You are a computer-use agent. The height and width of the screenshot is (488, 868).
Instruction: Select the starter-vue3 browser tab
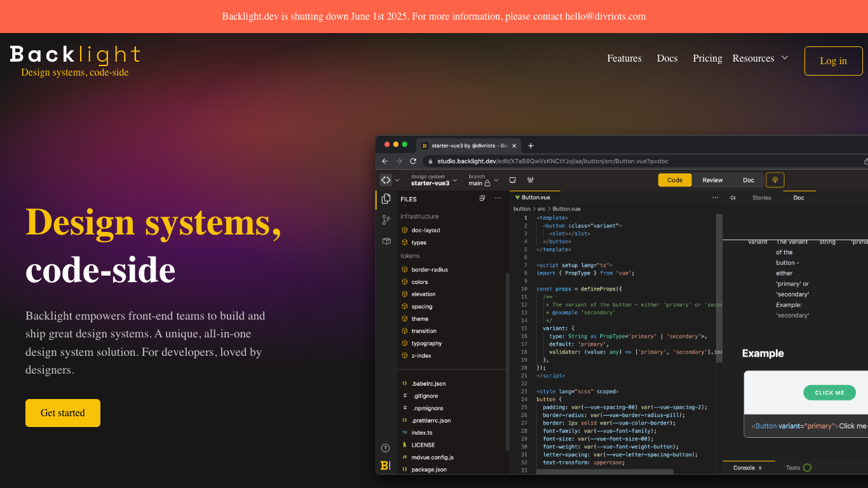click(469, 146)
